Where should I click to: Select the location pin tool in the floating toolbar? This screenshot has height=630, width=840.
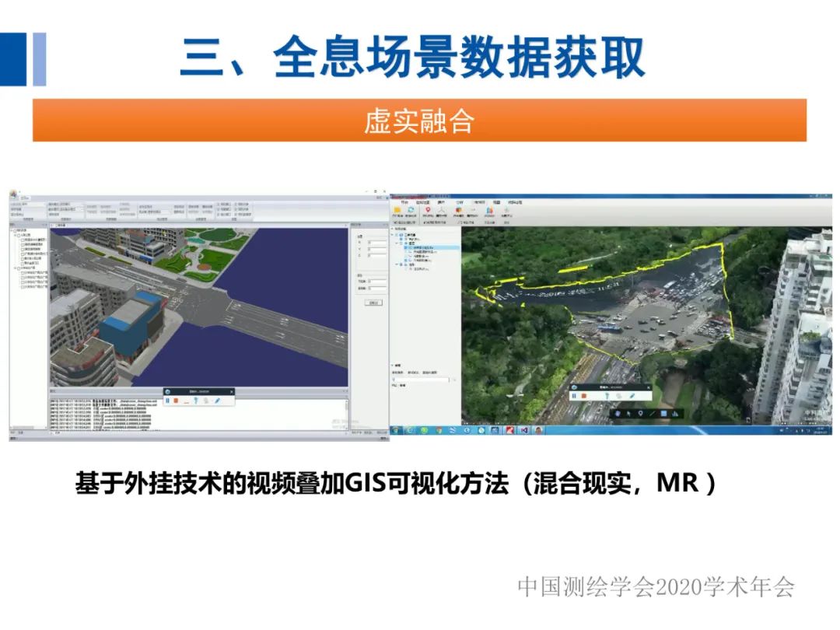coord(641,414)
